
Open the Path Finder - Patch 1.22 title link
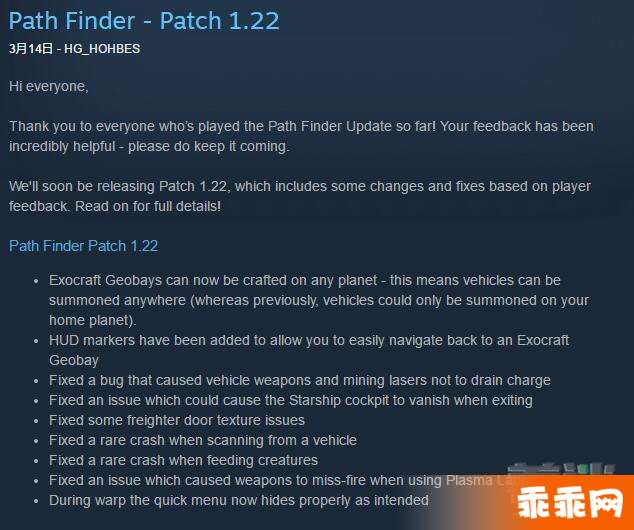click(144, 21)
